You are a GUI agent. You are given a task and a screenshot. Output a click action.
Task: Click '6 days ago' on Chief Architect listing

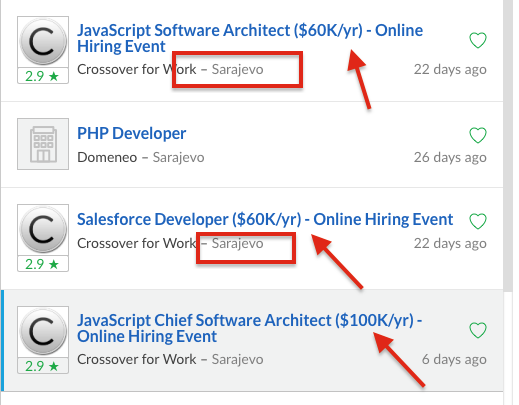pos(454,359)
